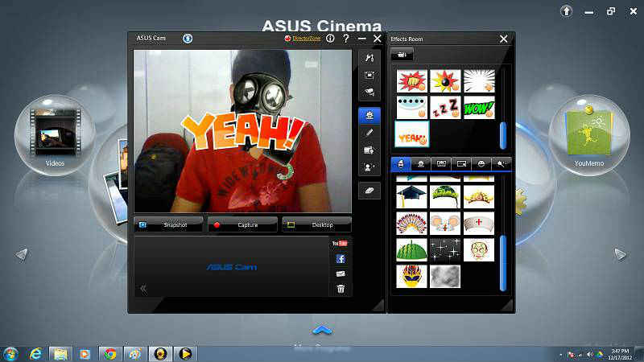Switch to the frames effects tab

pos(441,164)
